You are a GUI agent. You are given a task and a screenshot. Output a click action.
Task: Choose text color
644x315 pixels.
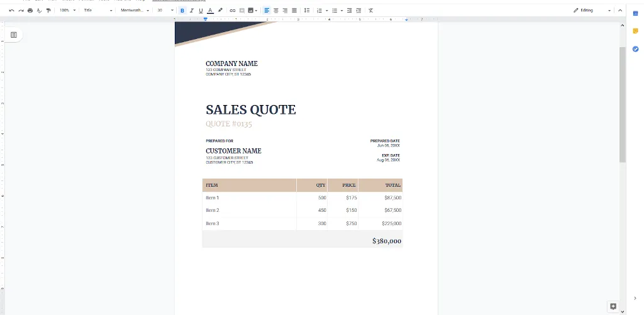pos(210,10)
